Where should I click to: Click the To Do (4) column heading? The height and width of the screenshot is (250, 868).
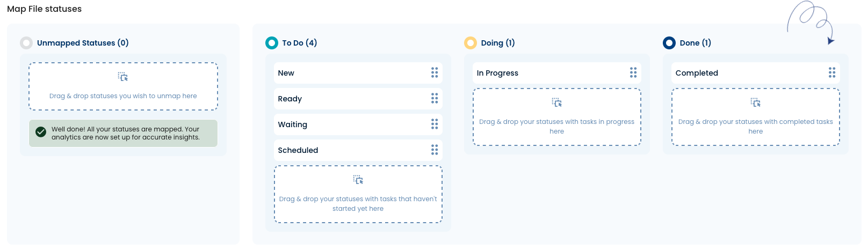tap(300, 43)
